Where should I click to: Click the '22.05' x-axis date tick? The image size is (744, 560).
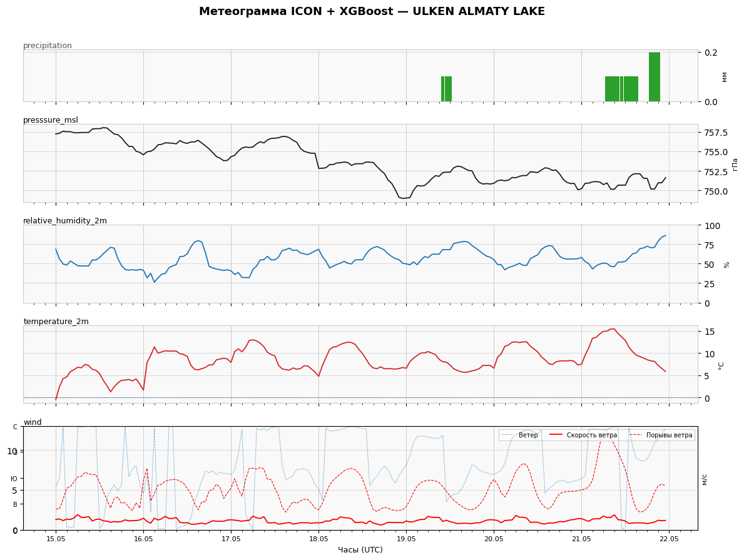pyautogui.click(x=669, y=539)
